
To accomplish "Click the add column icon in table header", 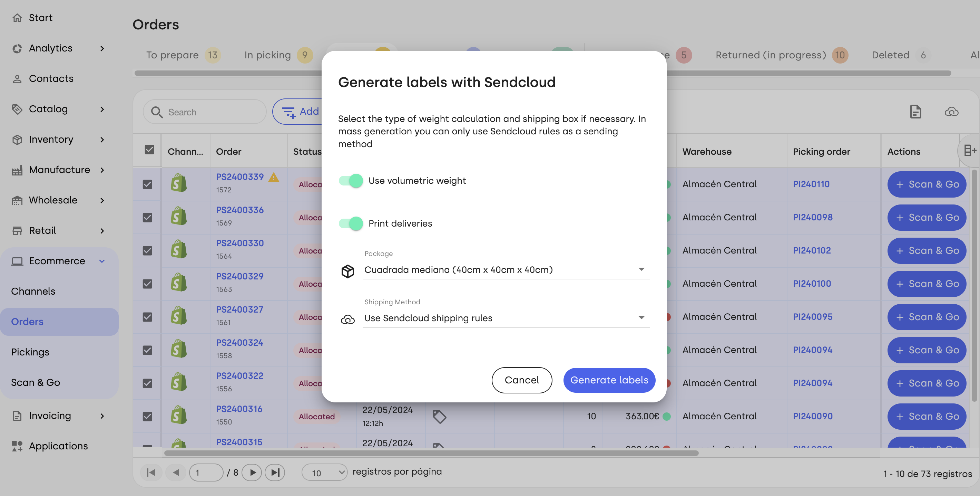I will click(x=970, y=150).
